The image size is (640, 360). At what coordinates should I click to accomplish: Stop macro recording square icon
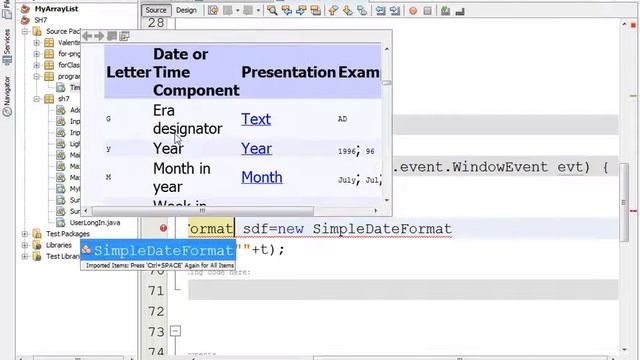427,11
